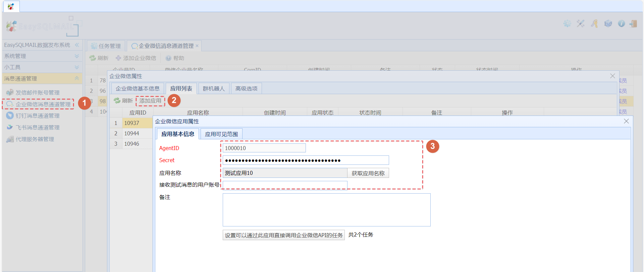Select the row with 应用ID 10944
This screenshot has height=272, width=644.
(x=131, y=133)
